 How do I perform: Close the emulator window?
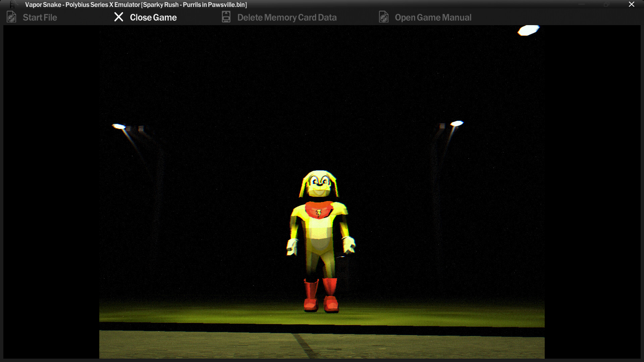point(631,4)
